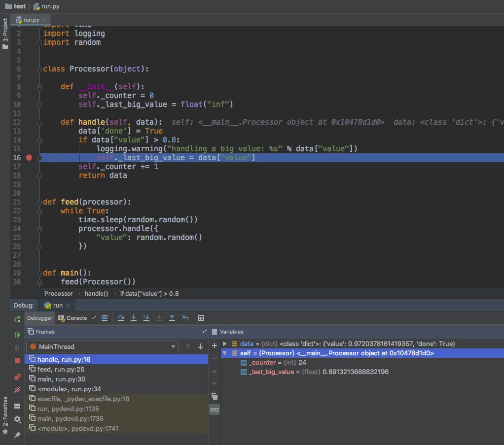The height and width of the screenshot is (445, 504).
Task: Open the MainThread thread dropdown
Action: [x=102, y=346]
